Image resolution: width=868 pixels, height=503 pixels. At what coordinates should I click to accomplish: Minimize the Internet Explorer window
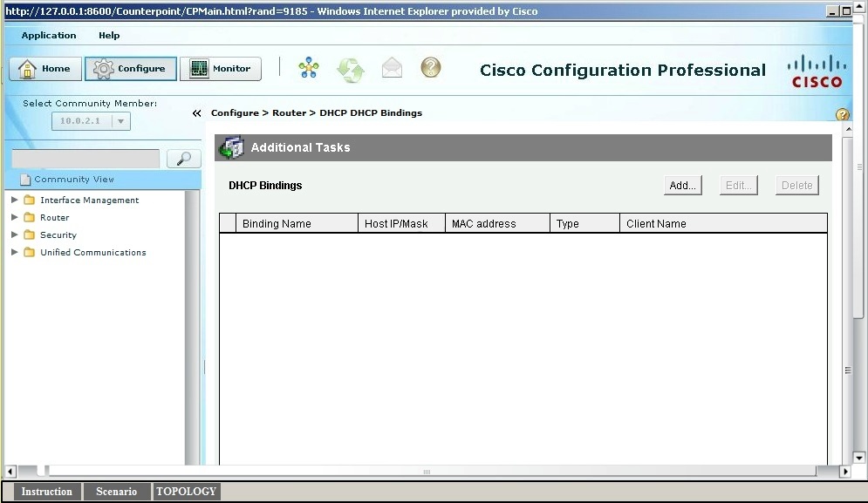click(832, 11)
